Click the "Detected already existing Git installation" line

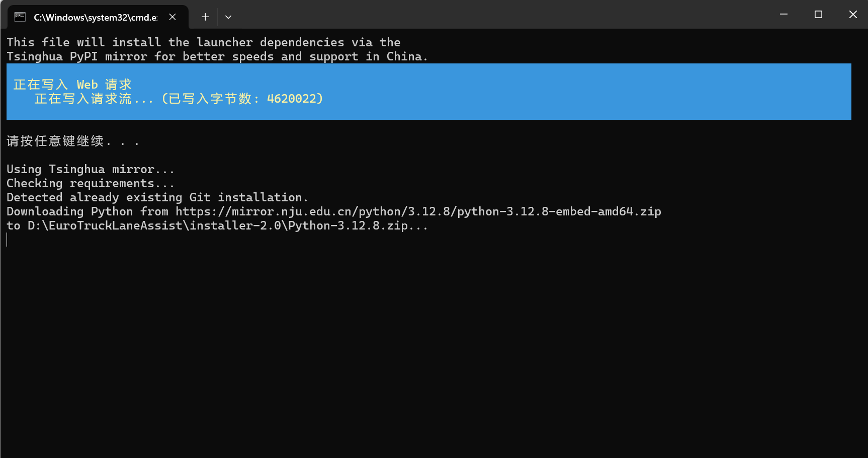click(157, 197)
